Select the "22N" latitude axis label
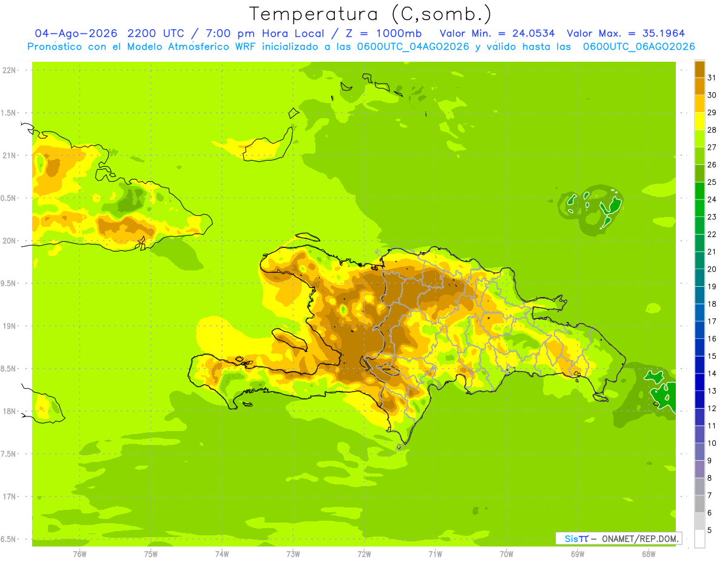This screenshot has height=562, width=728. (8, 70)
